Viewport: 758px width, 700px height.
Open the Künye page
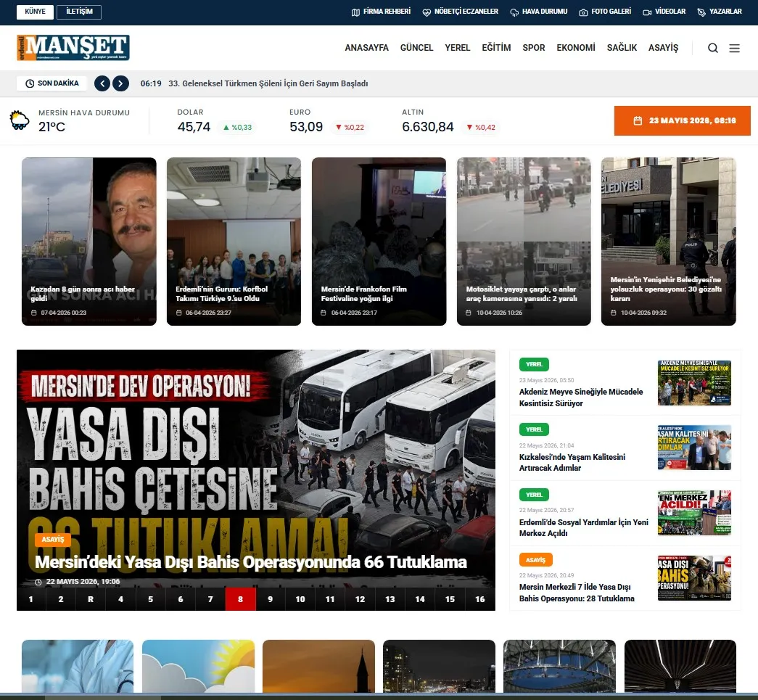(36, 12)
